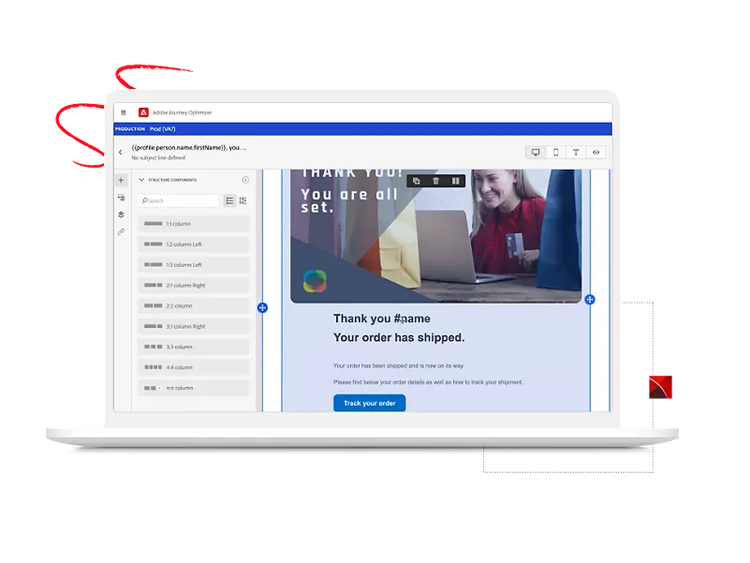Select the add components plus icon in sidebar

pyautogui.click(x=121, y=180)
